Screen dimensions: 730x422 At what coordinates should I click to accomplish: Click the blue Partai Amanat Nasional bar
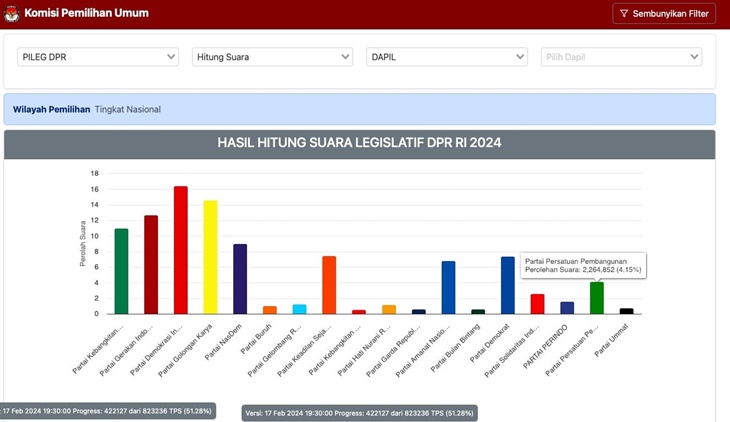click(448, 287)
